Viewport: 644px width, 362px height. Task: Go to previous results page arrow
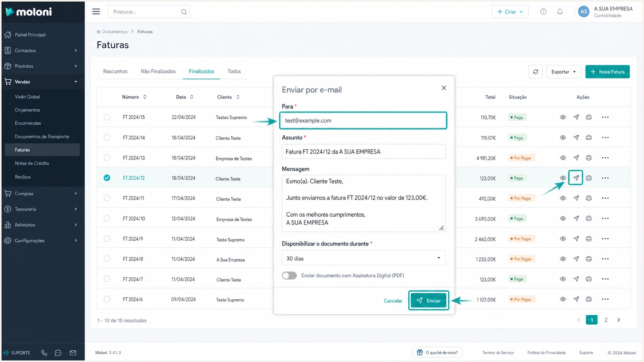pos(578,320)
